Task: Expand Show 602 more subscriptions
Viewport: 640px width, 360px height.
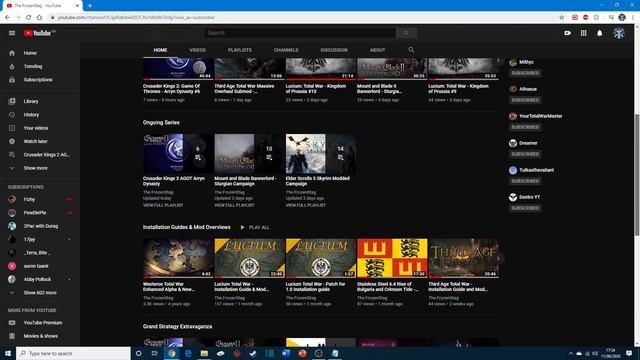Action: click(x=40, y=293)
